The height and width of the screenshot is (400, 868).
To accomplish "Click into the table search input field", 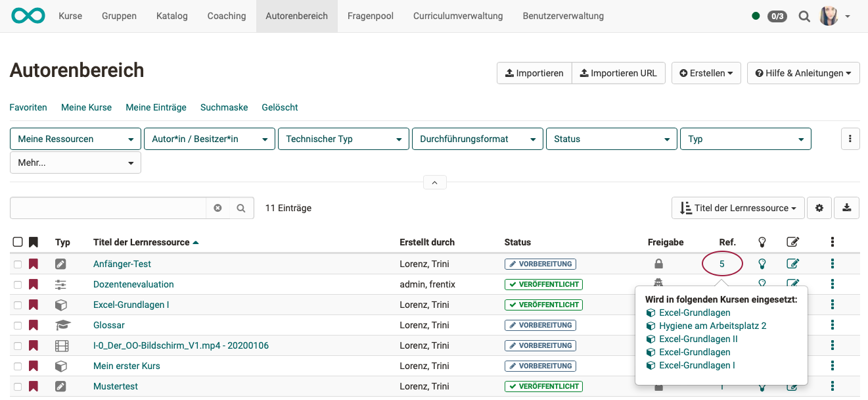I will click(108, 208).
